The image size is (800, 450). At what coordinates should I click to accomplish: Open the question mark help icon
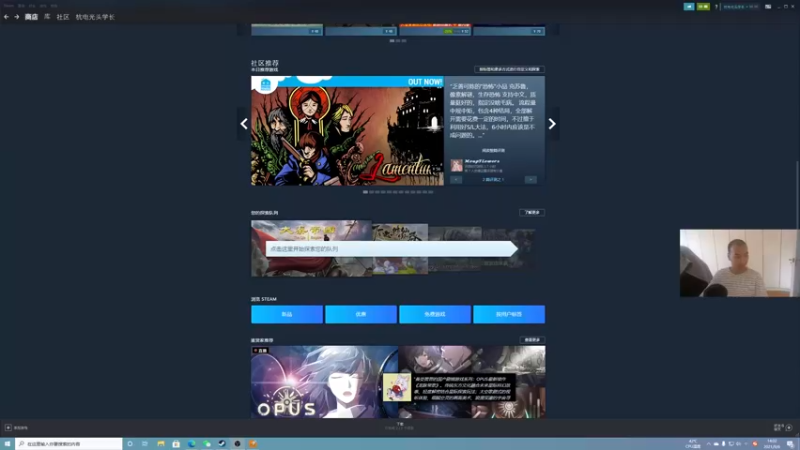(716, 7)
